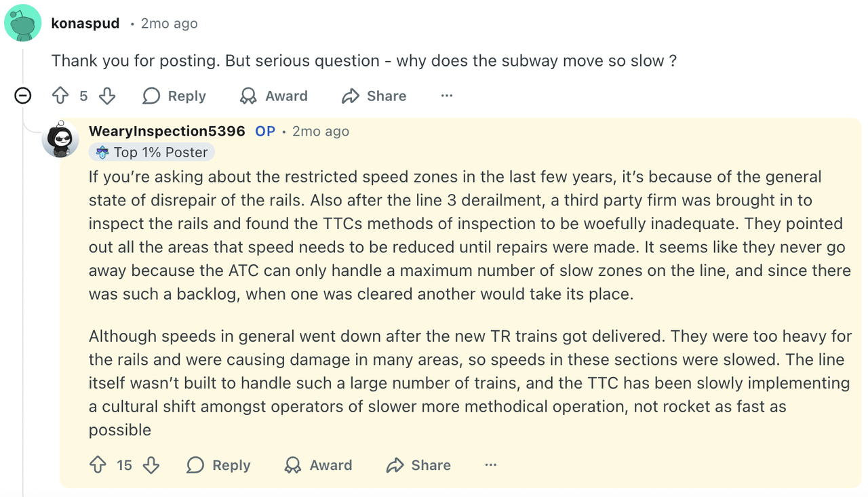Share WearyInspection5396's reply
This screenshot has height=497, width=868.
[x=418, y=465]
